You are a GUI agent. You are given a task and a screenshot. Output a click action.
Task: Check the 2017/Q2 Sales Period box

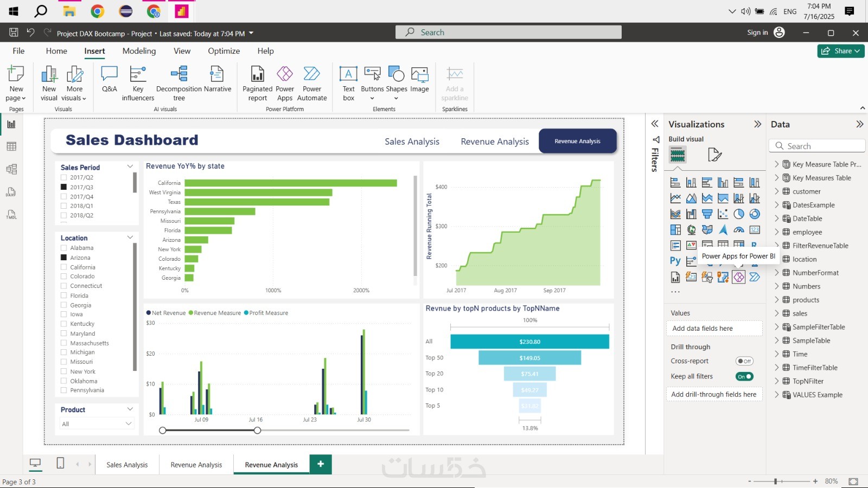click(64, 177)
